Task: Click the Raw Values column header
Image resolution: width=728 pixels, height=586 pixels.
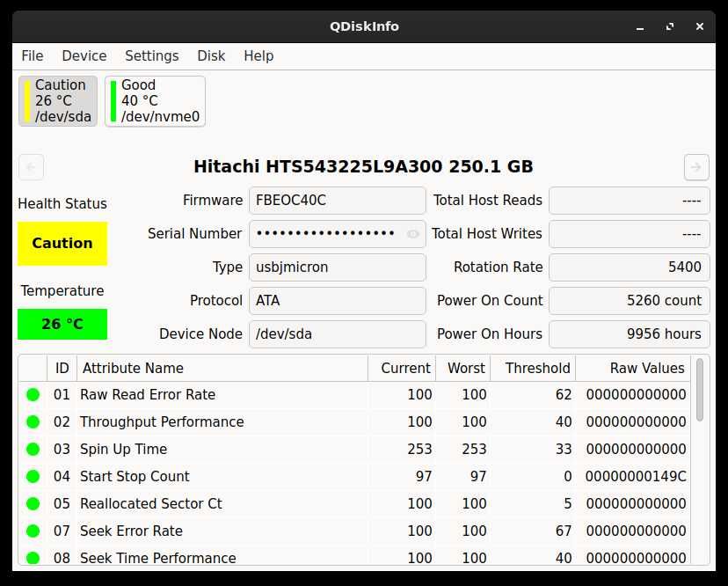Action: click(x=633, y=368)
